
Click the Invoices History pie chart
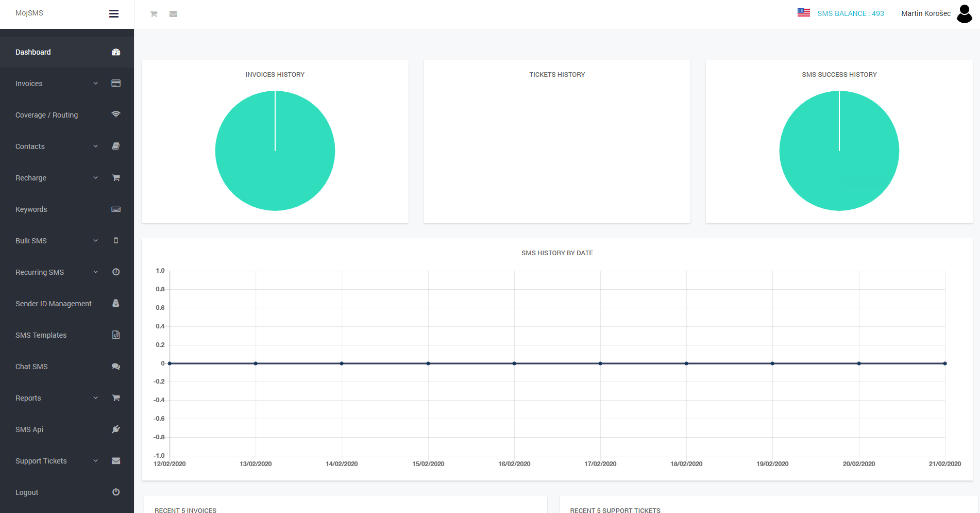pyautogui.click(x=275, y=151)
